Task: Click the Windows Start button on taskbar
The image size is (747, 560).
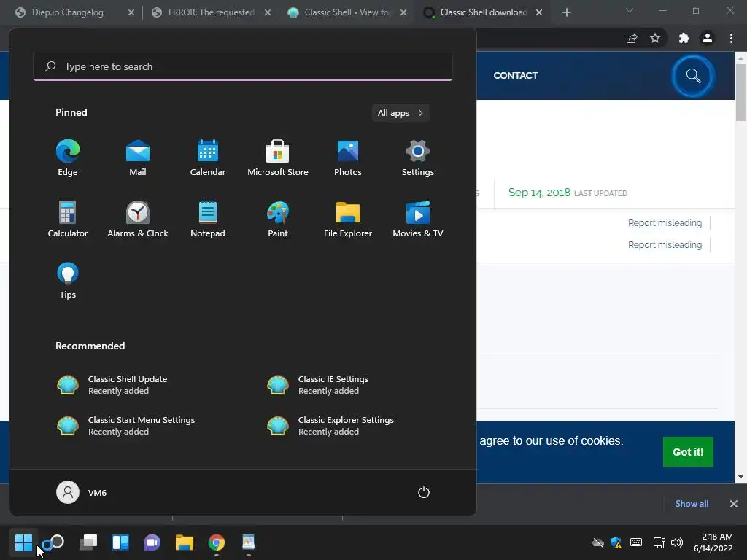Action: pos(23,542)
